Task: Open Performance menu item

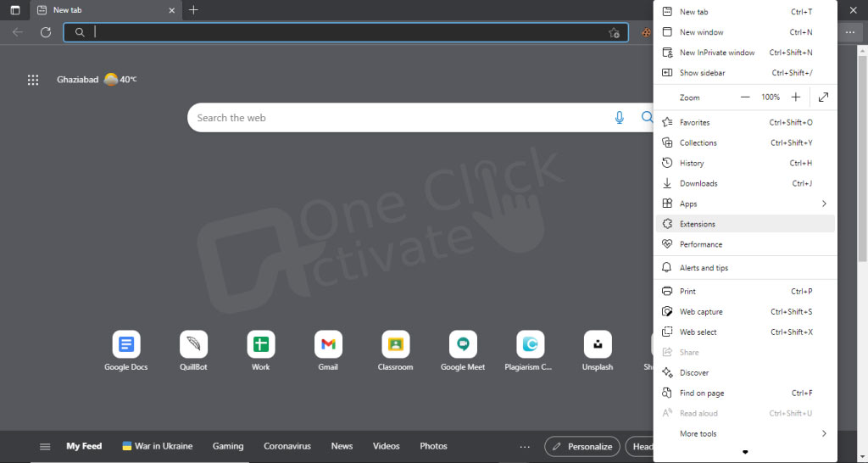Action: pos(745,244)
